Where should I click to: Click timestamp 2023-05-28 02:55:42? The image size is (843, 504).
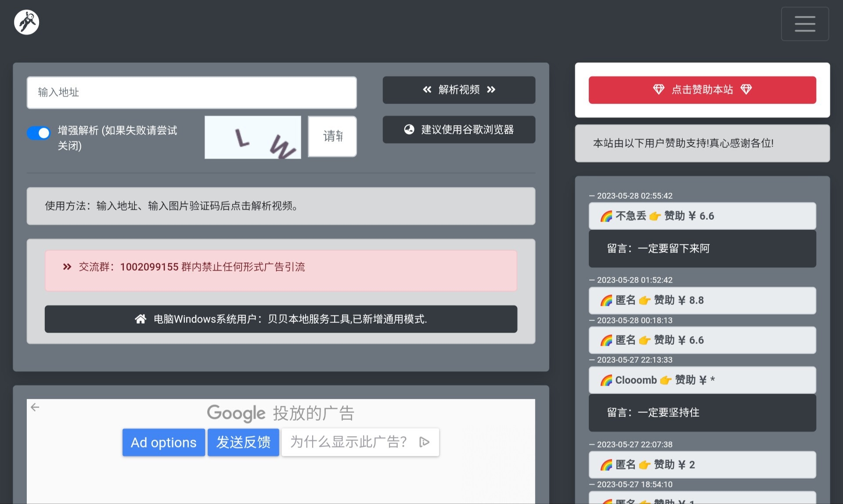(x=634, y=196)
